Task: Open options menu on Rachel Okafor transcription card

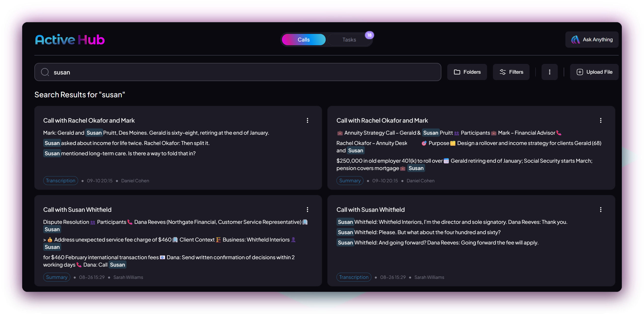Action: click(307, 120)
